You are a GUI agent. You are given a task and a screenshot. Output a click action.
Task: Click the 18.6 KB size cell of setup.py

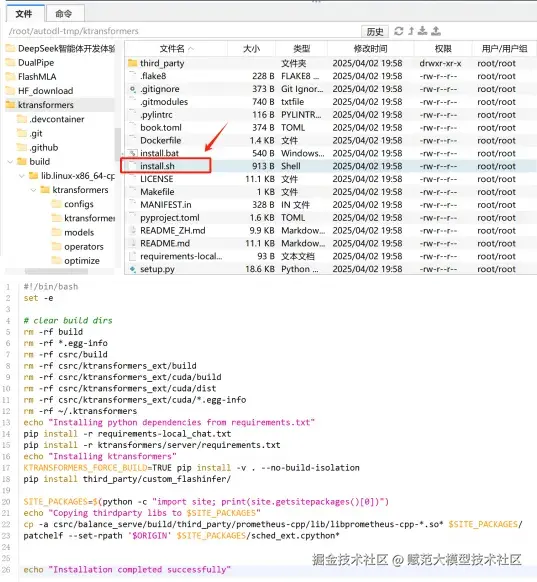coord(260,269)
